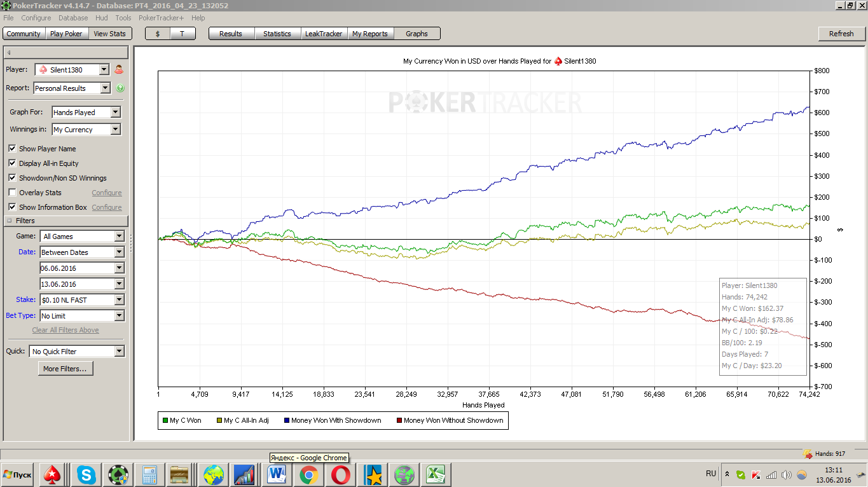Image resolution: width=868 pixels, height=487 pixels.
Task: Uncheck the Show Information Box checkbox
Action: [x=12, y=207]
